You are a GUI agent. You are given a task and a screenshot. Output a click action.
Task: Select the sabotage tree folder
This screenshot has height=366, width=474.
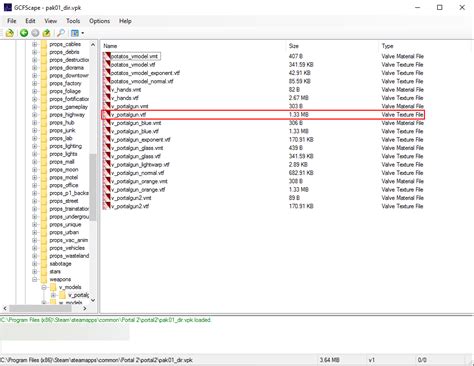[x=60, y=264]
